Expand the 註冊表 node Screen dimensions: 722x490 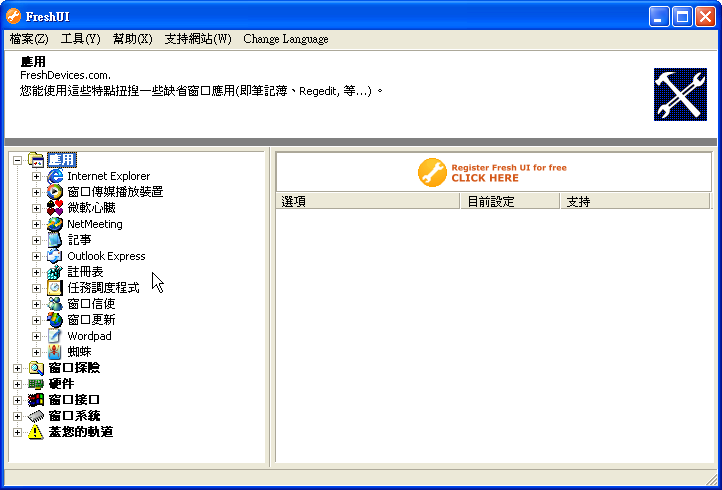[x=37, y=272]
